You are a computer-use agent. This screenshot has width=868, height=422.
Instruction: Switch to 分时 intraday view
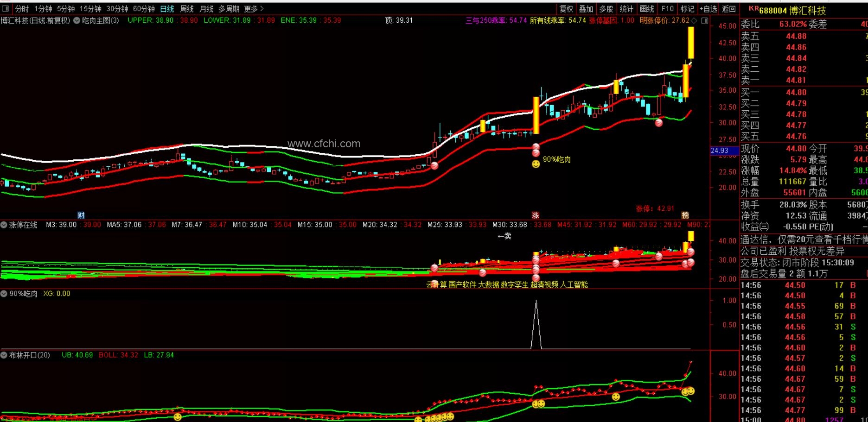(22, 9)
